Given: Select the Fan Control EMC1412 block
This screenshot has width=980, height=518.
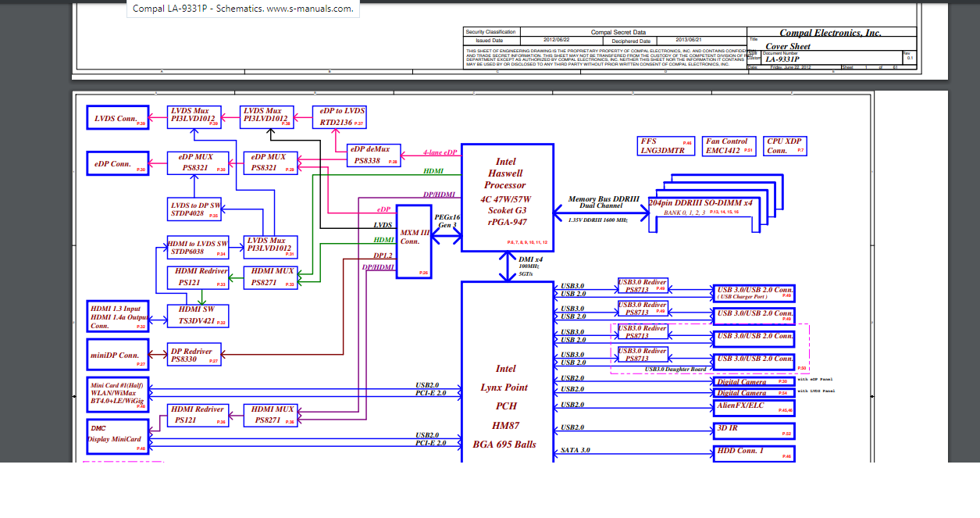Looking at the screenshot, I should coord(729,145).
